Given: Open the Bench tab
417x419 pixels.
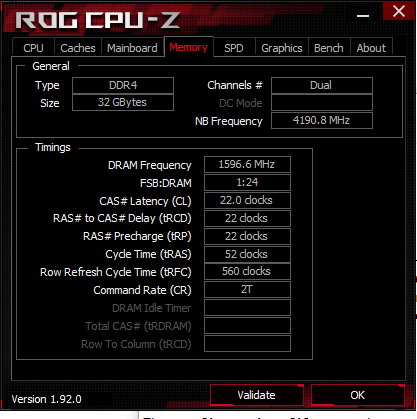Looking at the screenshot, I should click(x=329, y=48).
